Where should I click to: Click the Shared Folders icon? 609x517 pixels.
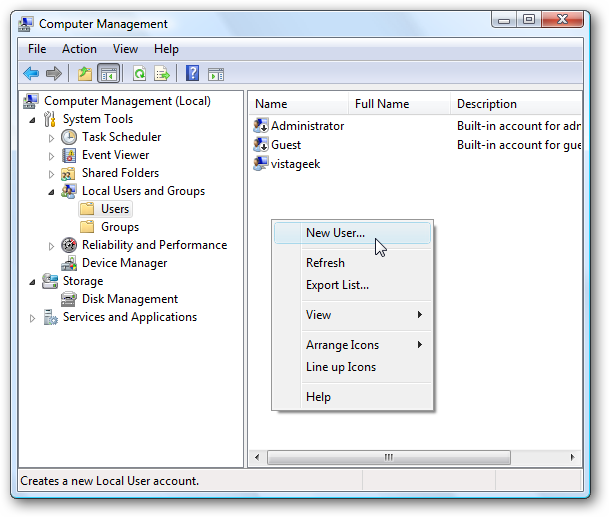click(x=68, y=173)
